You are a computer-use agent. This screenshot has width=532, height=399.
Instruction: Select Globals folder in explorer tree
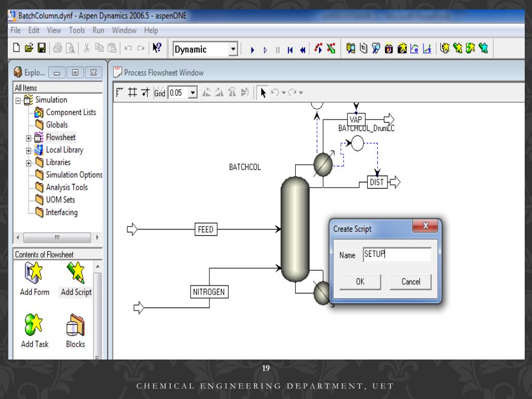[57, 125]
